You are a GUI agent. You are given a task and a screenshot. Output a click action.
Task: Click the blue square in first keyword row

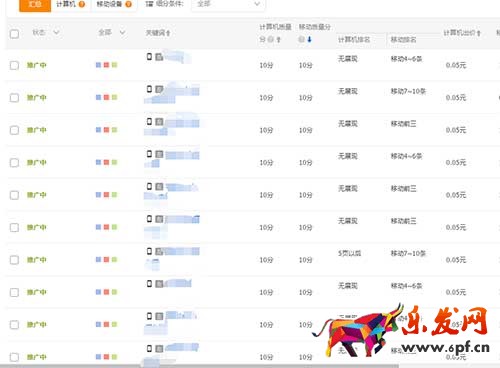click(98, 65)
